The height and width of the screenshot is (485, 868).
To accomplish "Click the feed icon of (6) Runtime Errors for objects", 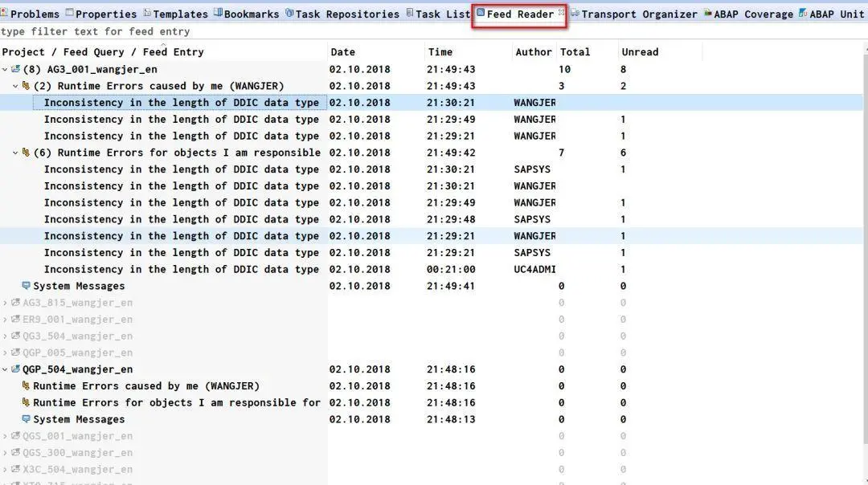I will [26, 152].
